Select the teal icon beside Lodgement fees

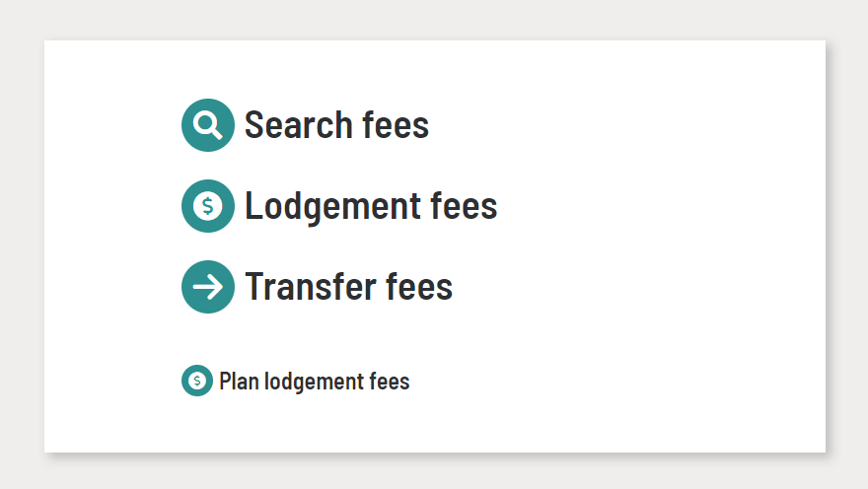207,206
